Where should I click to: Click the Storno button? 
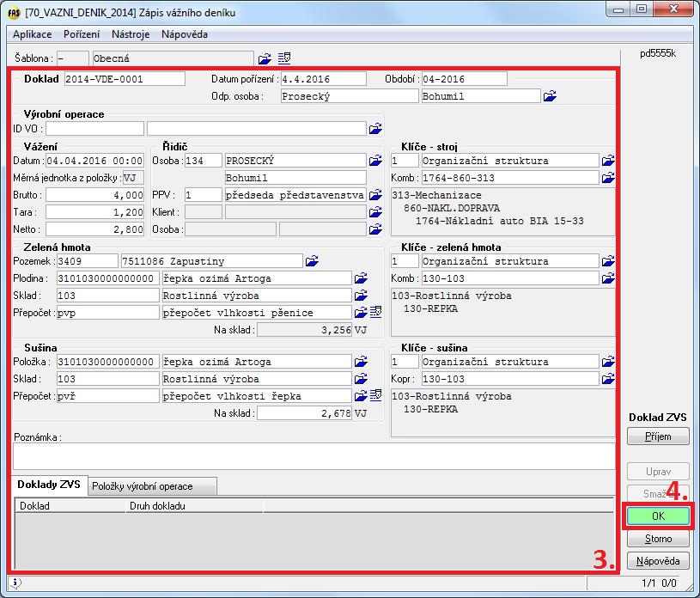coord(658,540)
